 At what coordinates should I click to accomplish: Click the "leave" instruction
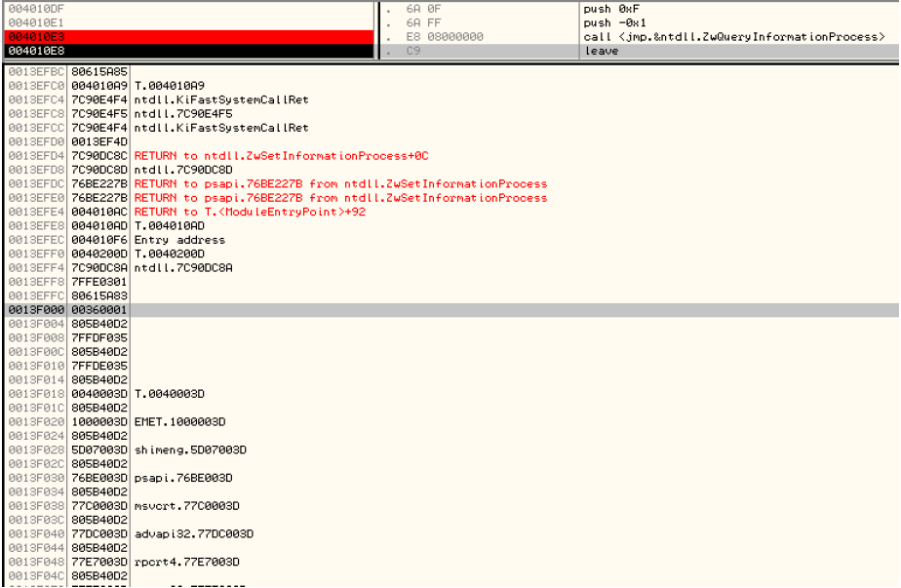pos(601,51)
